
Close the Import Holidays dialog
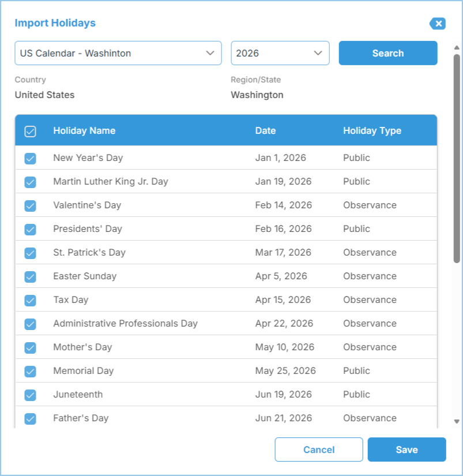click(x=438, y=24)
